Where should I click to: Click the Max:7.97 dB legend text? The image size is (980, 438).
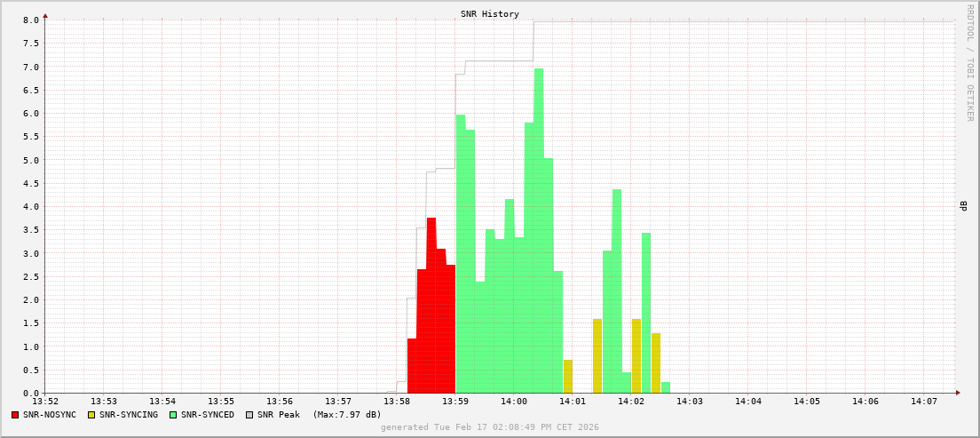pos(347,415)
